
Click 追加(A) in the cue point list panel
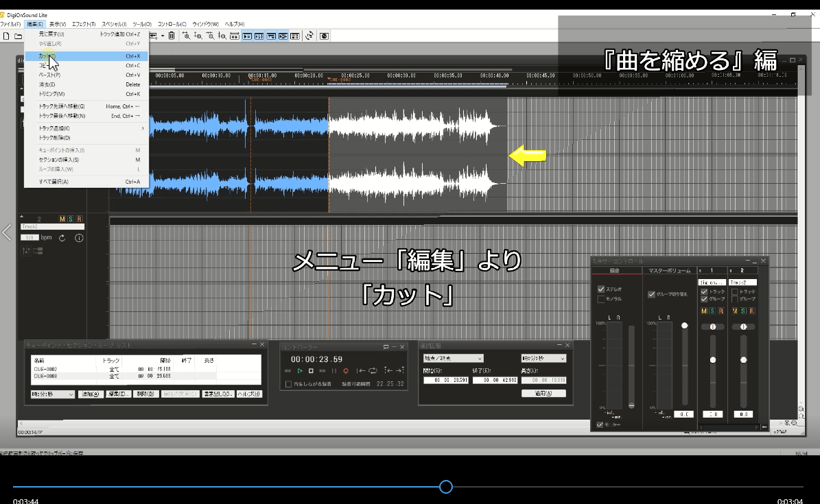(92, 393)
